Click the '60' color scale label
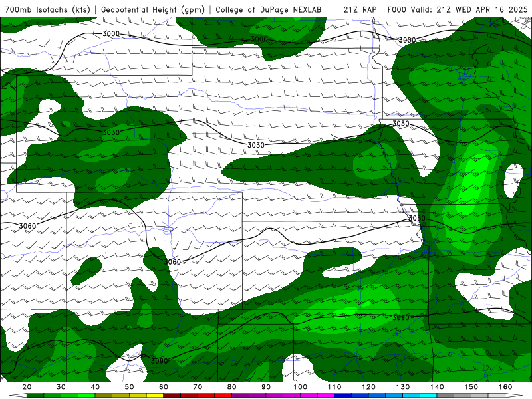The image size is (532, 399). pos(164,387)
